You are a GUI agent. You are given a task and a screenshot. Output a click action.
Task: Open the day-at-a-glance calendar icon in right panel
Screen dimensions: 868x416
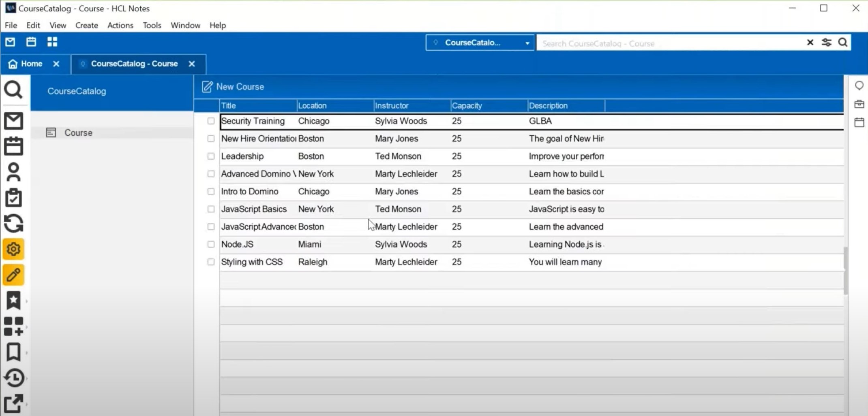(x=859, y=122)
